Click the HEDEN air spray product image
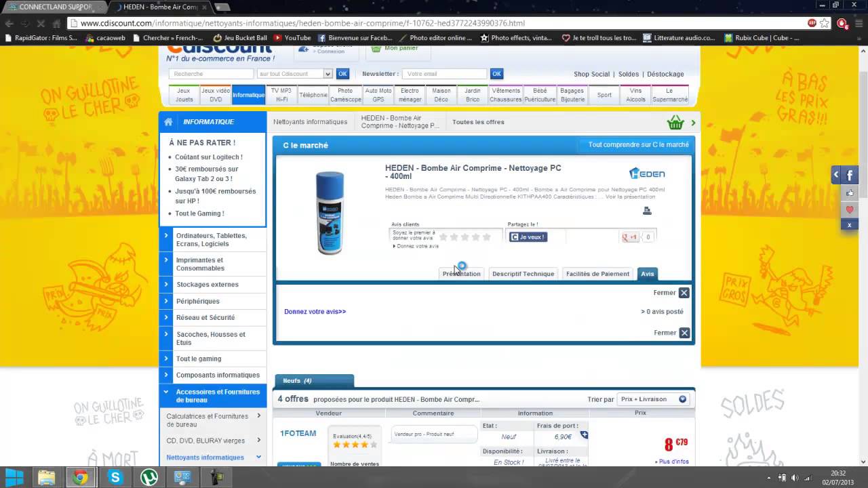Viewport: 868px width, 488px height. (x=331, y=212)
